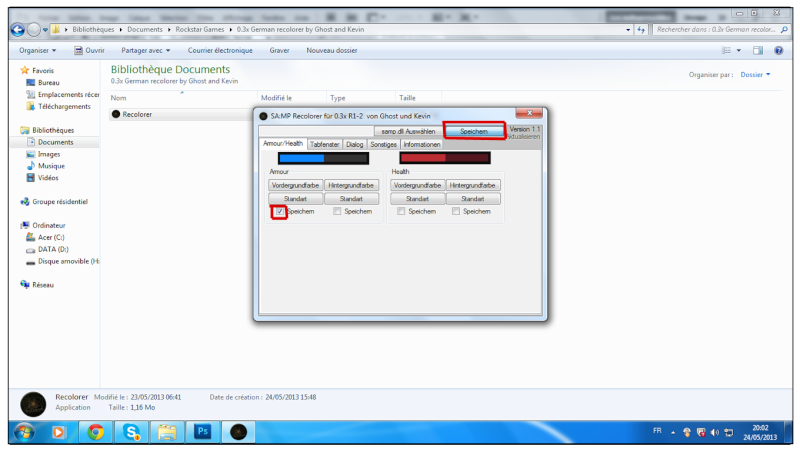The image size is (800, 452).
Task: Open Groupe résidentiel in sidebar
Action: (60, 202)
